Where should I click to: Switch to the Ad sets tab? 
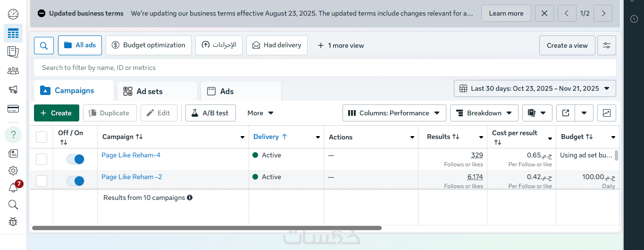point(149,91)
